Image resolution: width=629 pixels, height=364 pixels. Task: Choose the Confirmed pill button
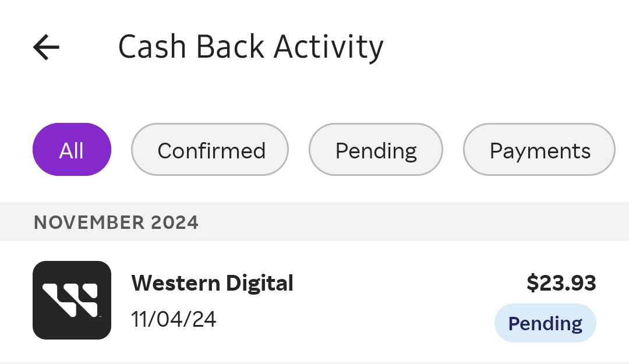tap(210, 150)
